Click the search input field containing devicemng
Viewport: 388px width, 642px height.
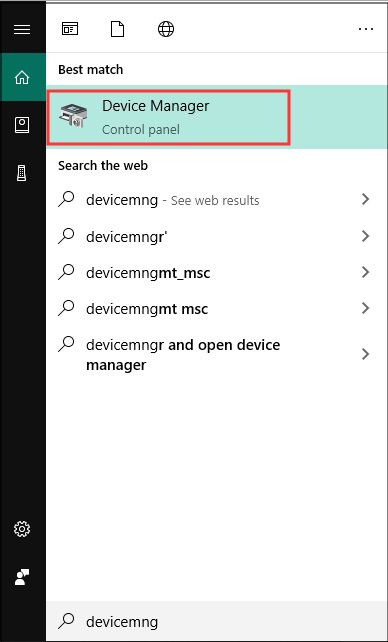[x=217, y=622]
